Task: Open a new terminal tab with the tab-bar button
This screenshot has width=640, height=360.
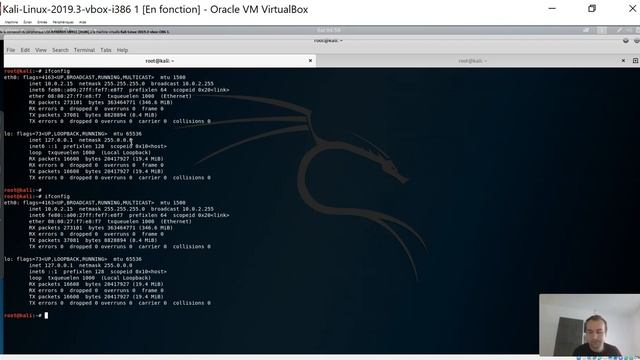Action: click(636, 61)
